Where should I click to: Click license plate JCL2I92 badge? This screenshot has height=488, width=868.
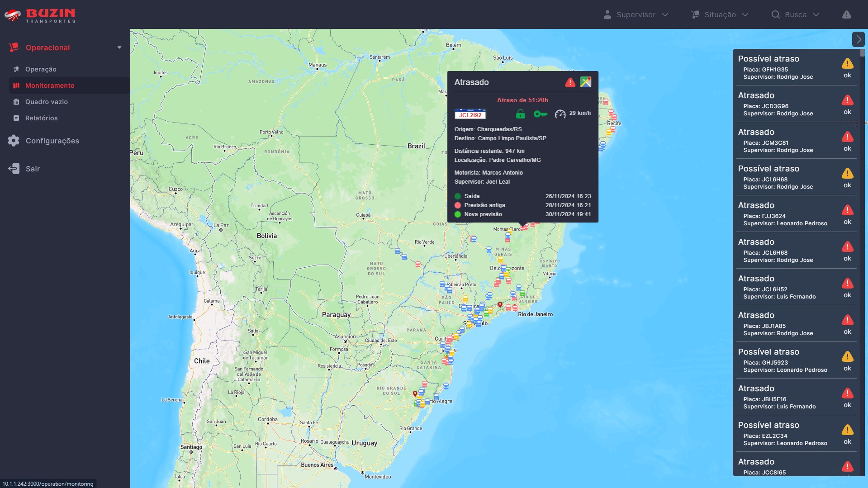(470, 114)
